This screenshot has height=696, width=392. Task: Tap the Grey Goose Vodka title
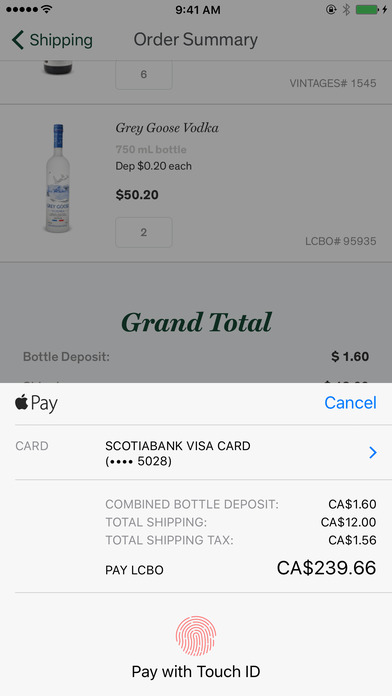pos(167,128)
